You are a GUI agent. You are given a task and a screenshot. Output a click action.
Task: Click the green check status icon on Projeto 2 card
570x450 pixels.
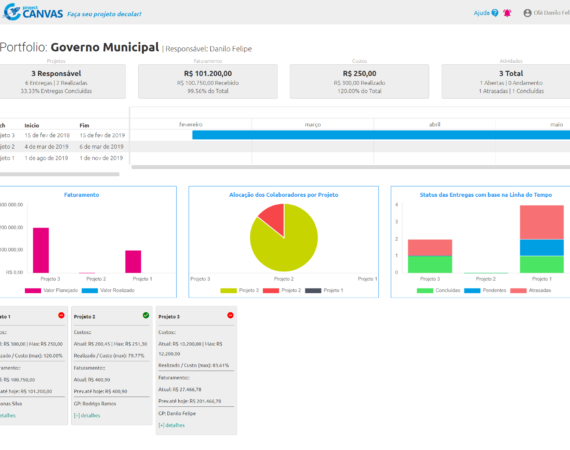146,315
